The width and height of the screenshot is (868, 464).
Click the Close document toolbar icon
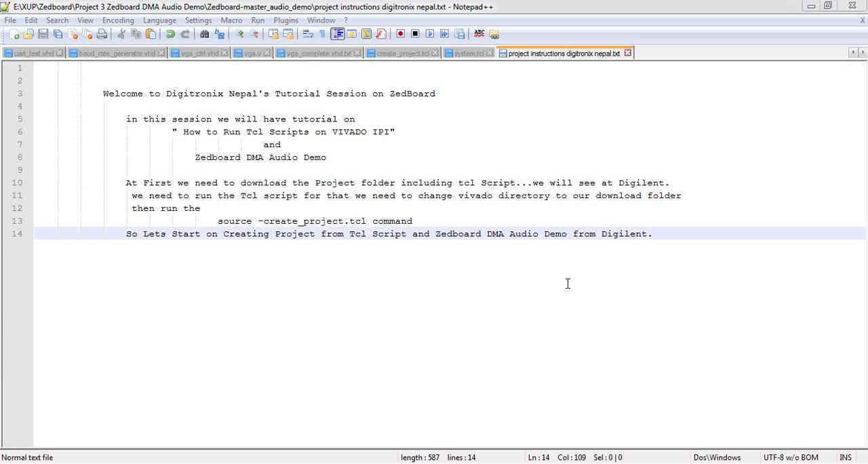(x=73, y=34)
